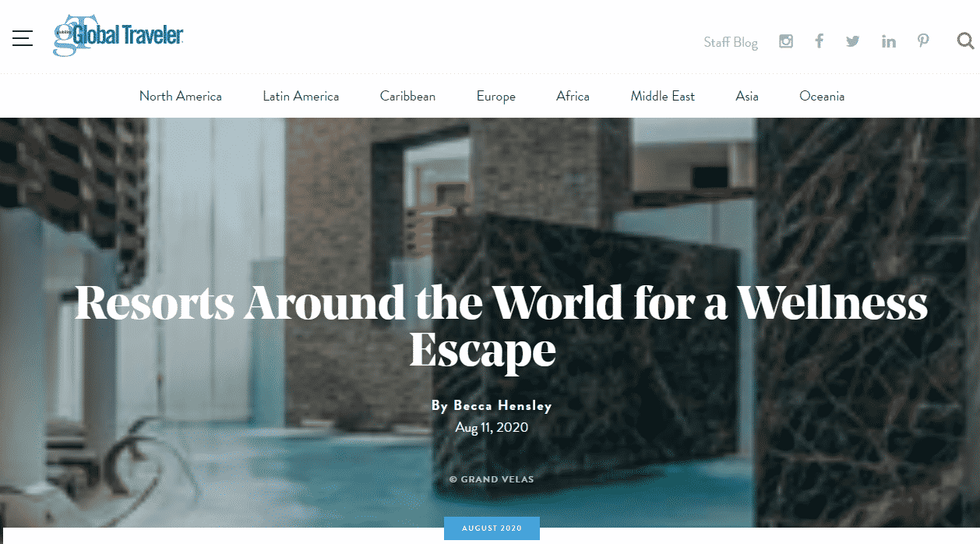This screenshot has height=544, width=980.
Task: Open the search magnifier icon
Action: pos(966,41)
